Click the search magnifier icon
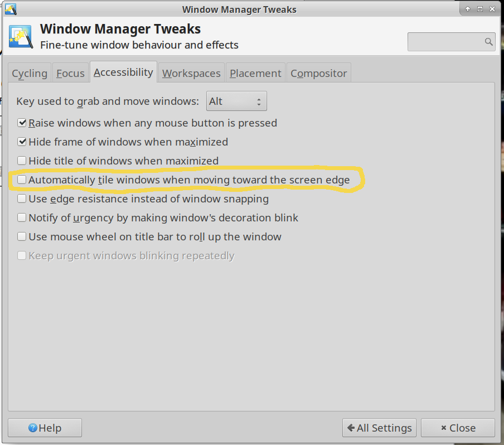Viewport: 504px width, 445px height. click(x=488, y=41)
